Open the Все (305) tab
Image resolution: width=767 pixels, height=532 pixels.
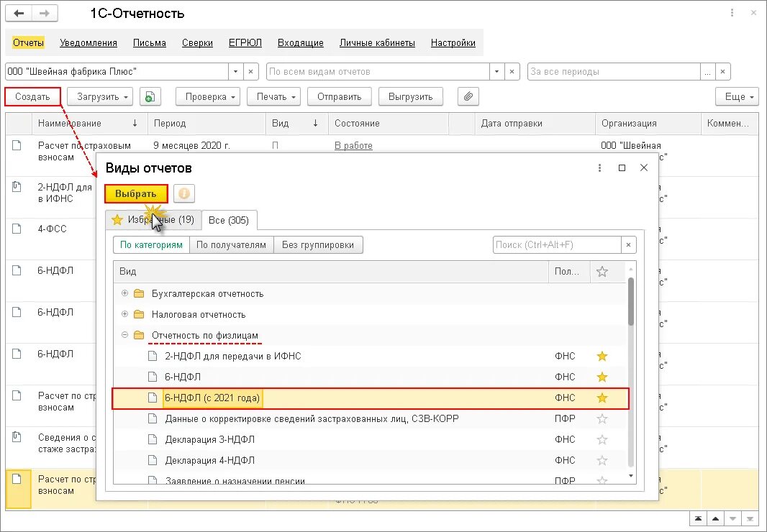click(229, 220)
